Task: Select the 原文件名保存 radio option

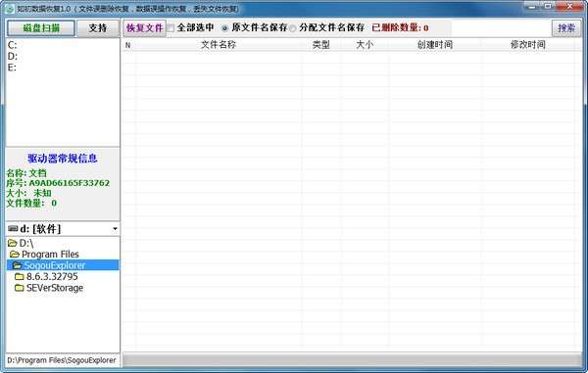Action: coord(224,28)
